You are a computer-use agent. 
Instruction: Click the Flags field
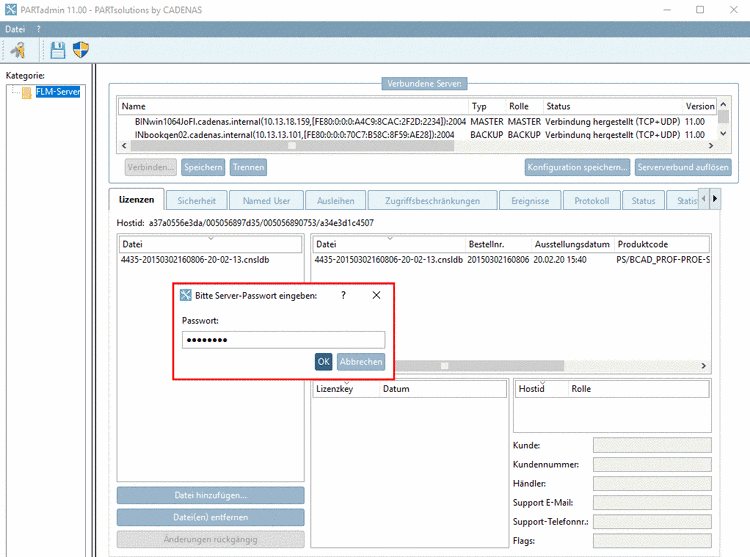point(652,541)
